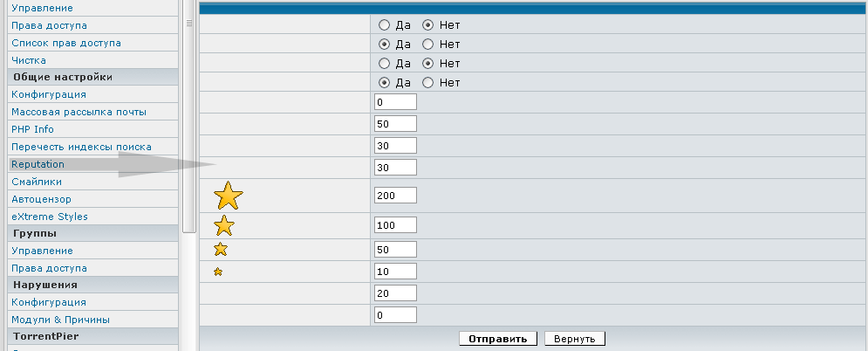
Task: Open the Reputation settings page
Action: tap(38, 163)
